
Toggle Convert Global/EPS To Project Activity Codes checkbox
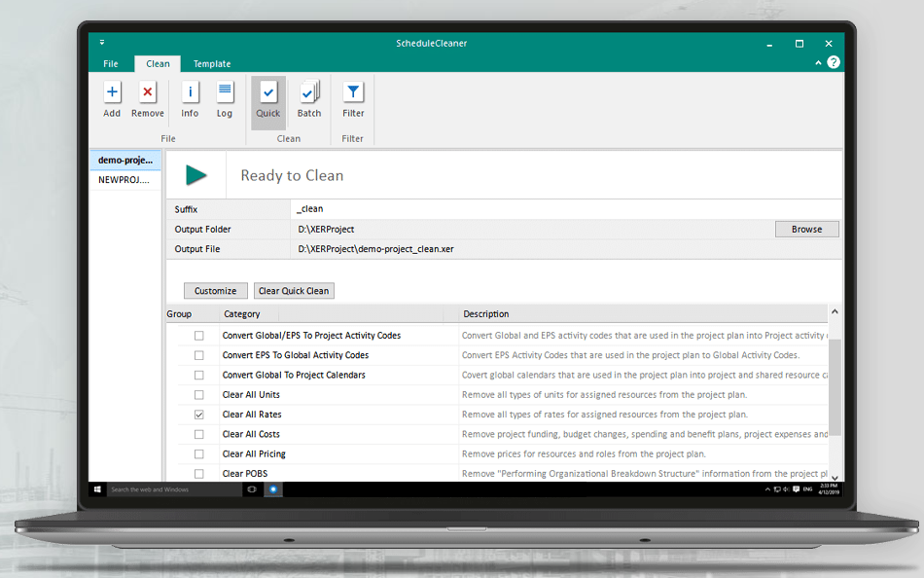(x=199, y=336)
